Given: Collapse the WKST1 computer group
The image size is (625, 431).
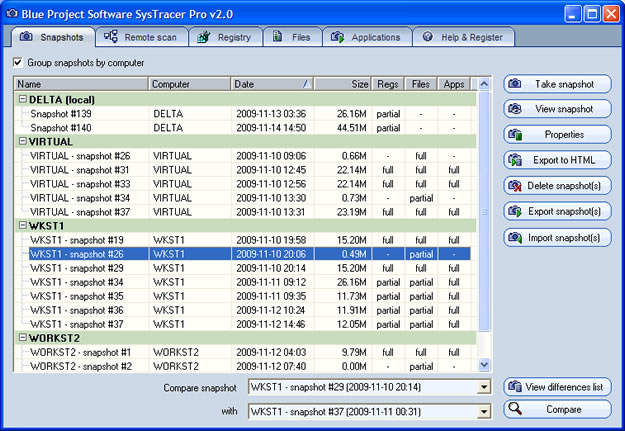Looking at the screenshot, I should 22,227.
